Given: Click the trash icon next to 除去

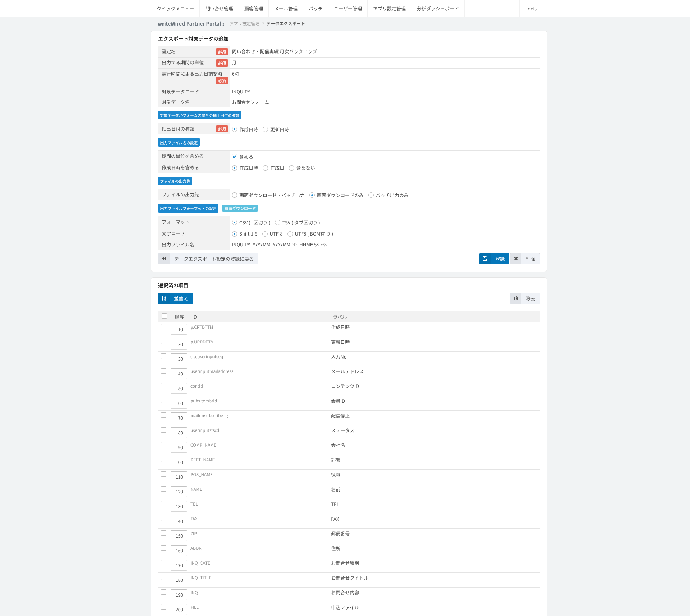Looking at the screenshot, I should (x=516, y=298).
